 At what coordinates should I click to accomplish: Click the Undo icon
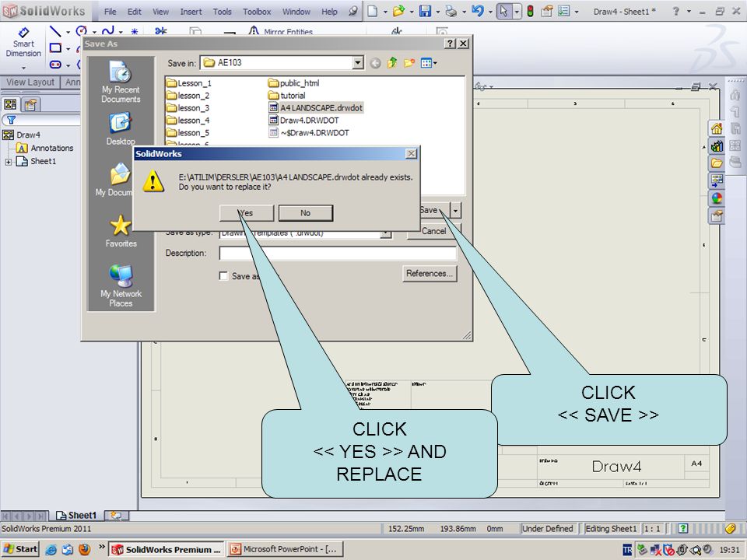[477, 10]
